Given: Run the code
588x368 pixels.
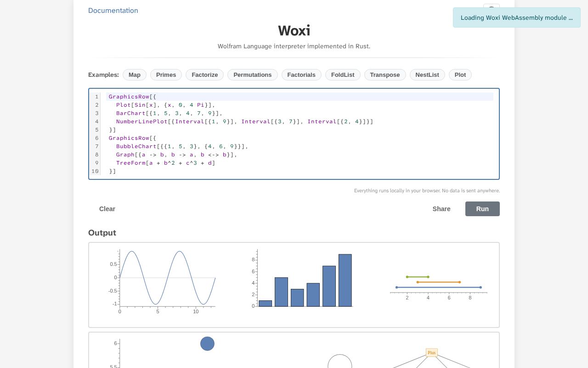Looking at the screenshot, I should 482,209.
